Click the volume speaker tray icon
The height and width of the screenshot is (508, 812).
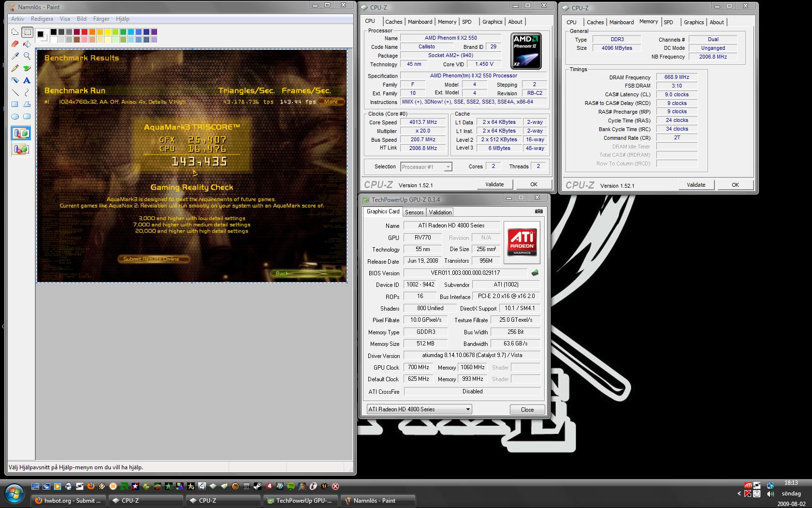(770, 494)
